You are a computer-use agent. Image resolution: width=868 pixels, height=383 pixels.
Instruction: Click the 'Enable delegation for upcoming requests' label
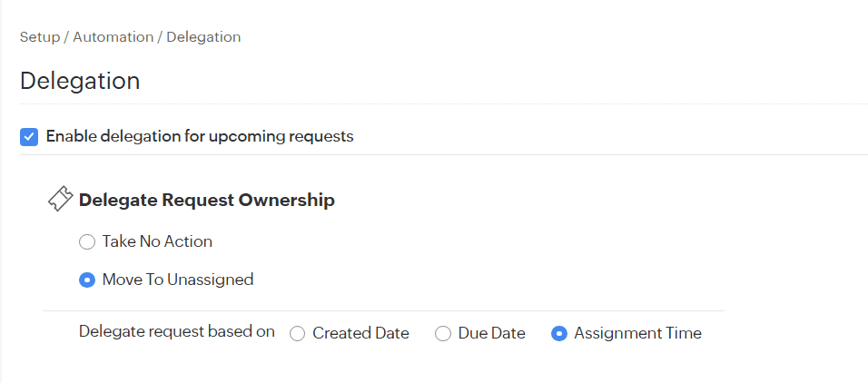pos(199,137)
